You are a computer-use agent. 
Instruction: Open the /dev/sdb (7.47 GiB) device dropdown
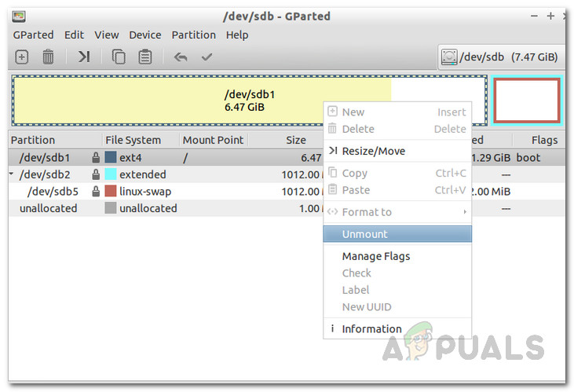point(501,57)
